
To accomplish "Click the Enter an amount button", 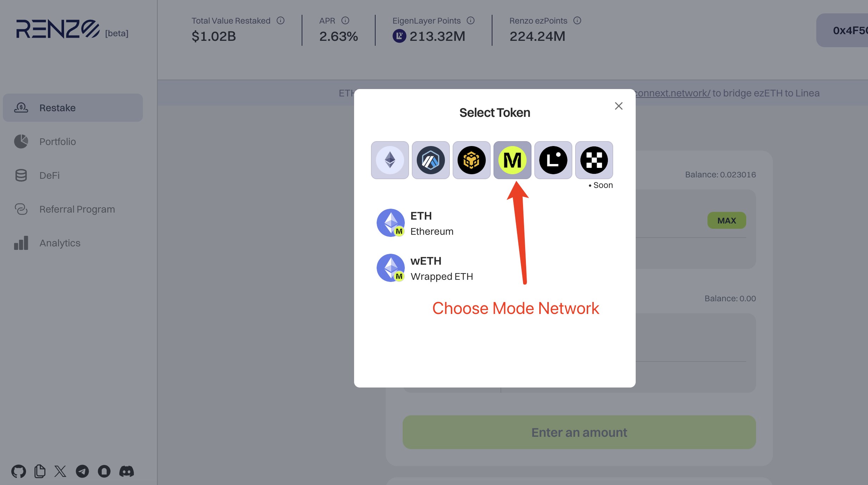I will pos(579,432).
